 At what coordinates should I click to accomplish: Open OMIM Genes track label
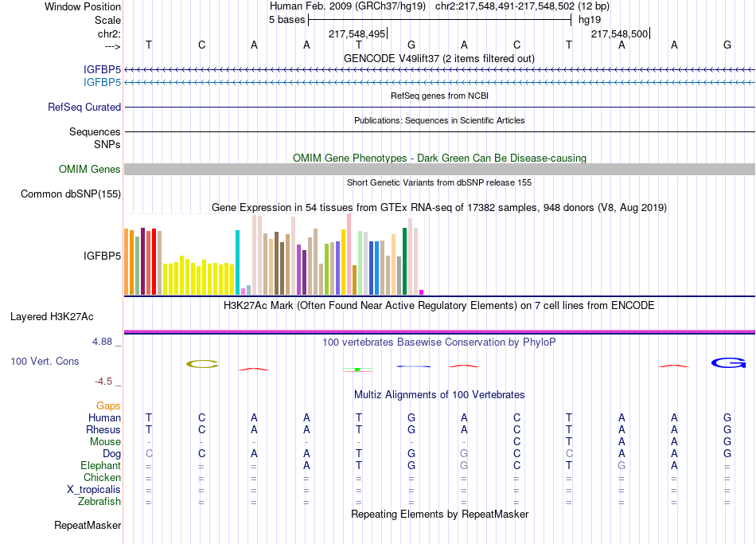(90, 170)
